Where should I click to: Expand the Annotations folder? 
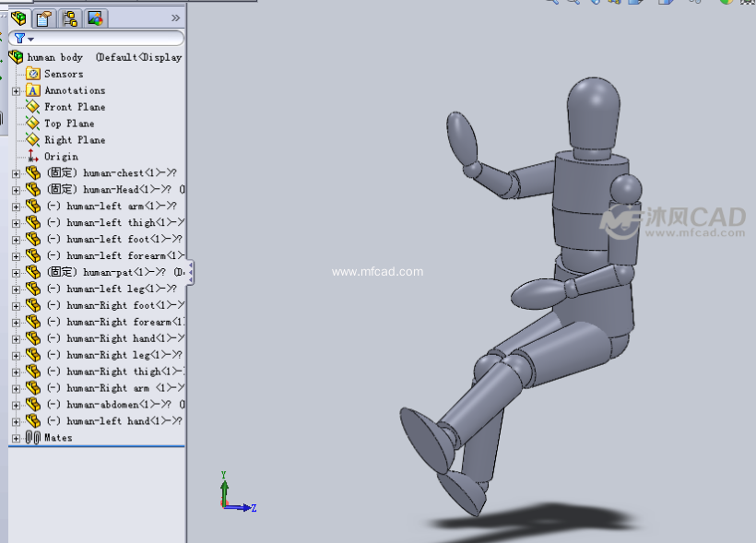click(x=16, y=91)
